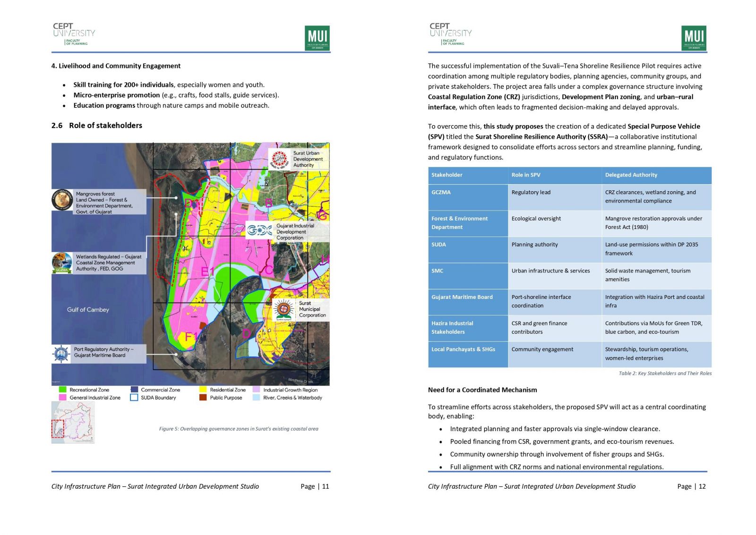756x535 pixels.
Task: Click the Gujarat Maritime Board ship-wheel emblem
Action: click(x=61, y=354)
